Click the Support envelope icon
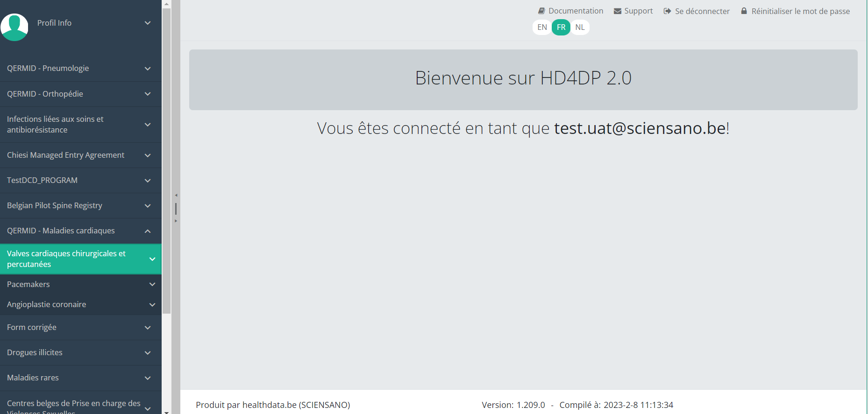868x414 pixels. 617,11
